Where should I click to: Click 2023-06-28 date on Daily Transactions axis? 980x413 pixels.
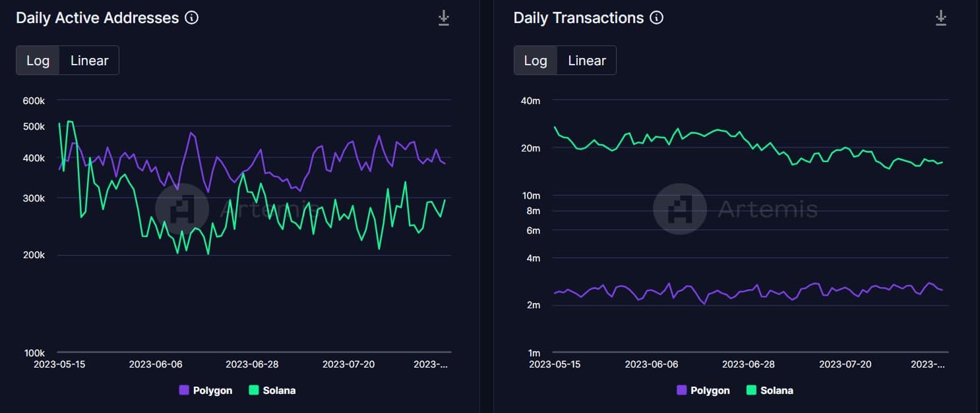[749, 364]
